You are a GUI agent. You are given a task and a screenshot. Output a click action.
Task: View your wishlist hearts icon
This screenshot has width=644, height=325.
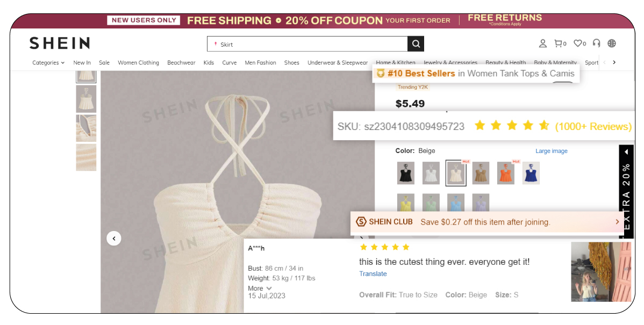click(x=577, y=44)
